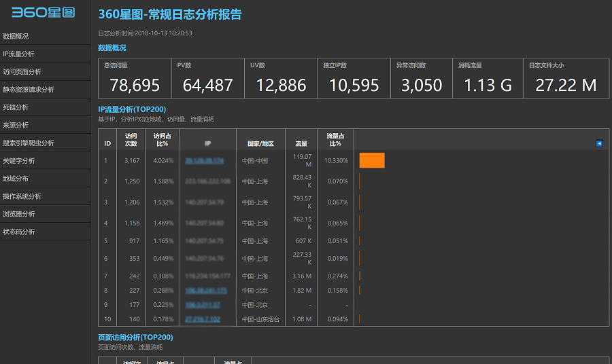Click the small blue arrow icon in the table header

pyautogui.click(x=599, y=143)
